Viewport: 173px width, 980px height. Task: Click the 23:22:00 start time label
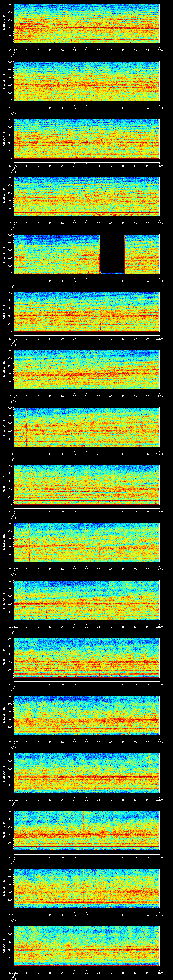pyautogui.click(x=13, y=512)
